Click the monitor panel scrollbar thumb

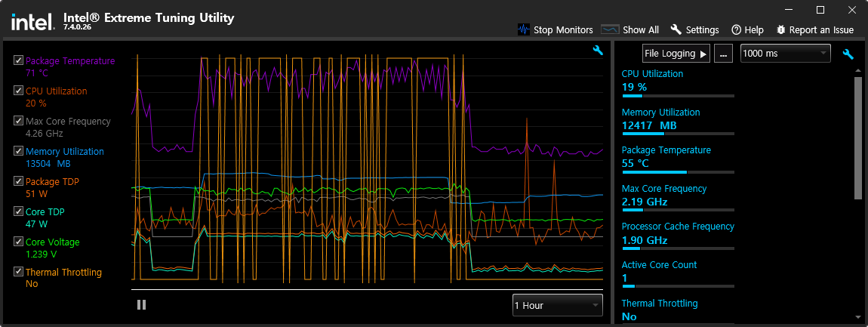pos(858,138)
